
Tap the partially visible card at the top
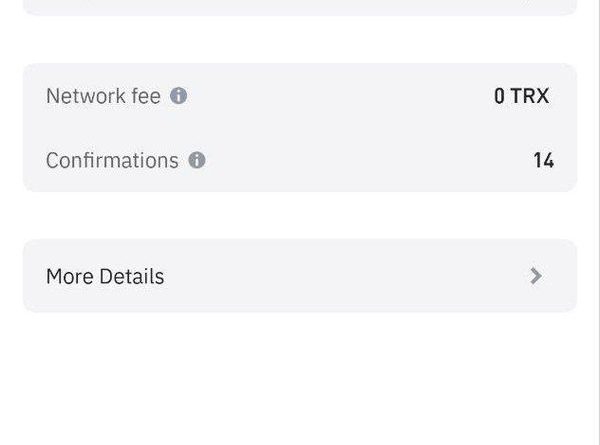point(300,7)
